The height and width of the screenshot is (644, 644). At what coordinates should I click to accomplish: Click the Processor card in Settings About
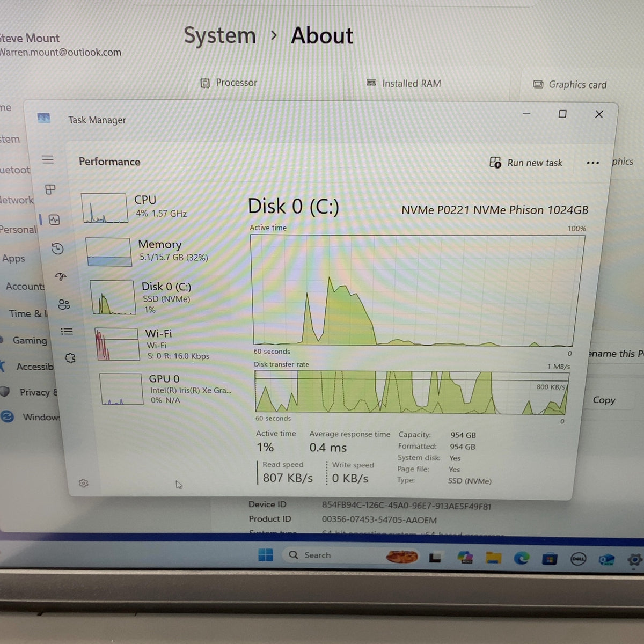tap(229, 83)
